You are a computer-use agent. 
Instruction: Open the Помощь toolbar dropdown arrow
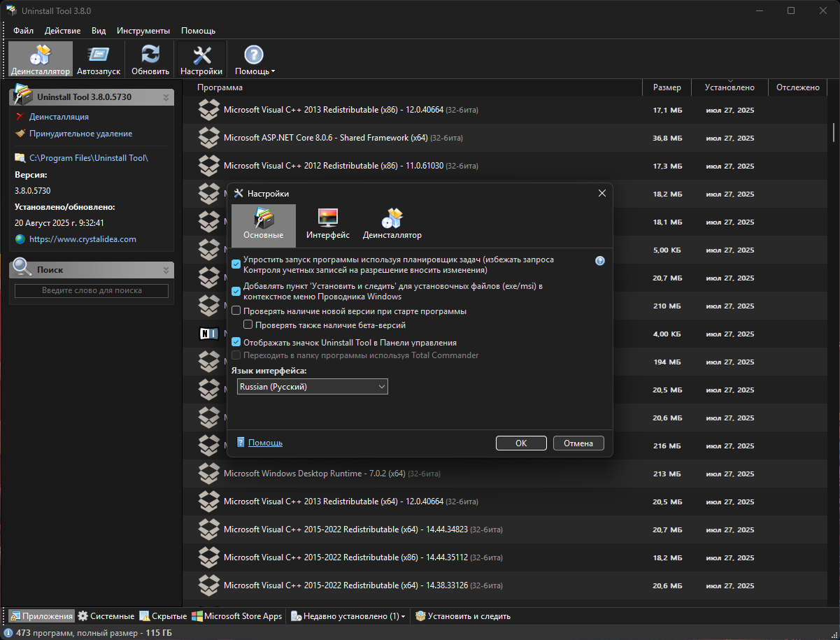[273, 71]
